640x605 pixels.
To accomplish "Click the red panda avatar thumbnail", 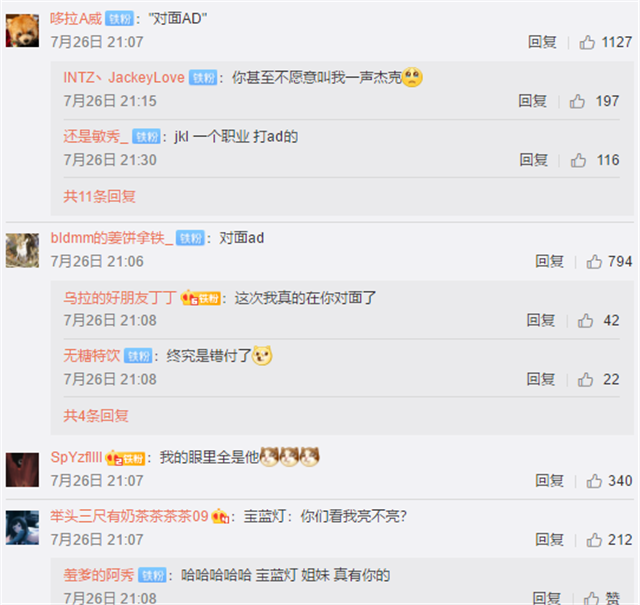I will [x=22, y=30].
